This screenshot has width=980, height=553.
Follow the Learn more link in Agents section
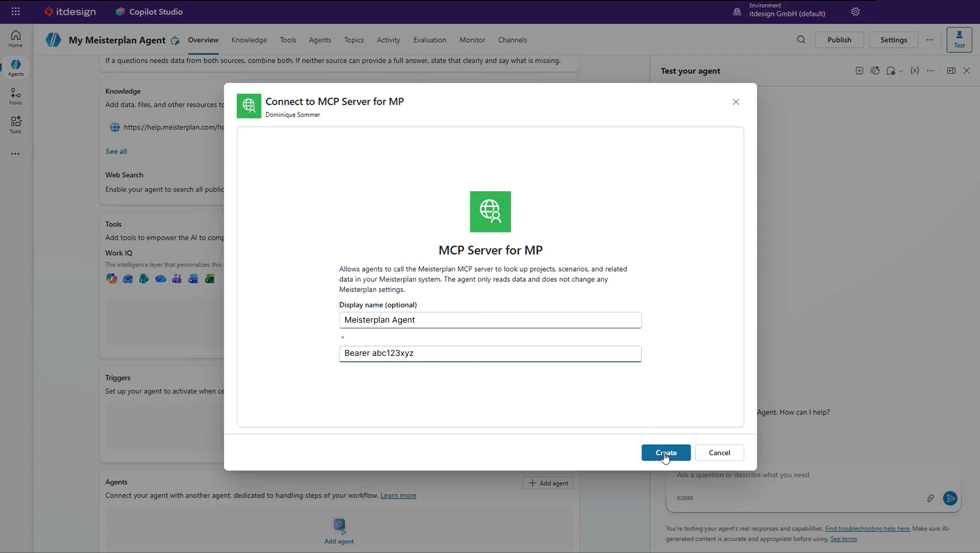399,495
